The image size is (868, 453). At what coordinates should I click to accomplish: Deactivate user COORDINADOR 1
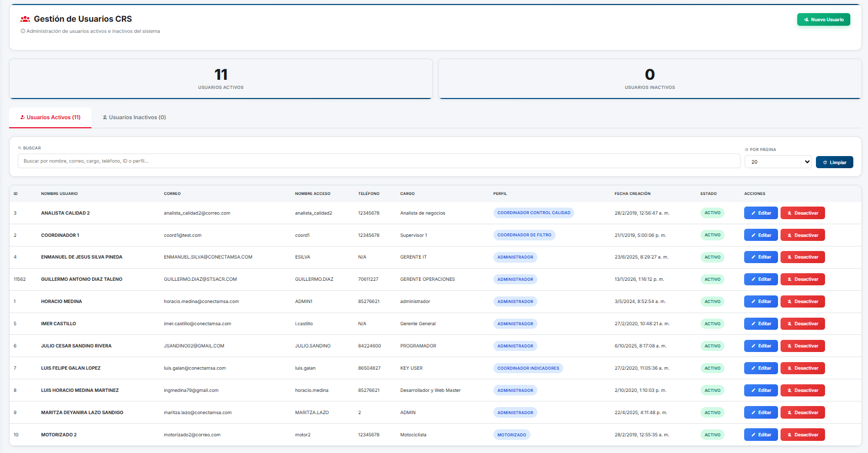pyautogui.click(x=802, y=235)
